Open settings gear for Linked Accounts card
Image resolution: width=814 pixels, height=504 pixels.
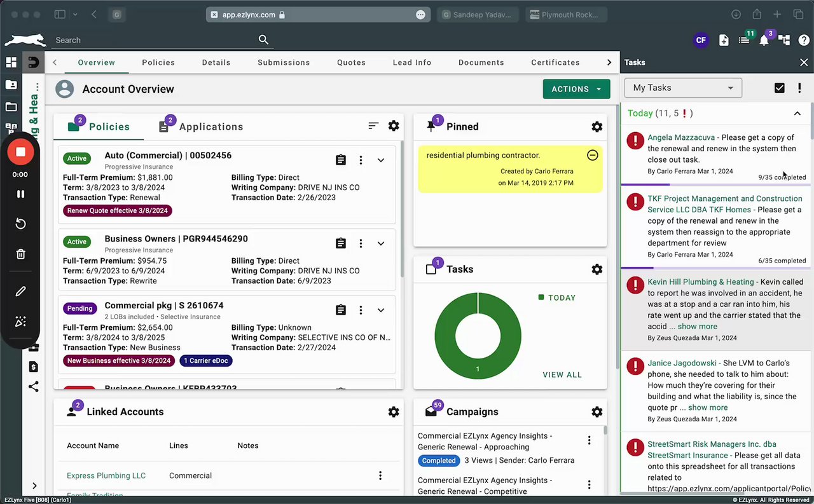pyautogui.click(x=394, y=412)
